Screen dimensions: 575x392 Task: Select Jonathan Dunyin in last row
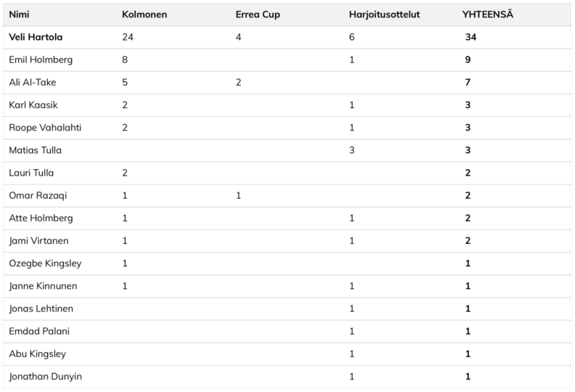(x=45, y=376)
